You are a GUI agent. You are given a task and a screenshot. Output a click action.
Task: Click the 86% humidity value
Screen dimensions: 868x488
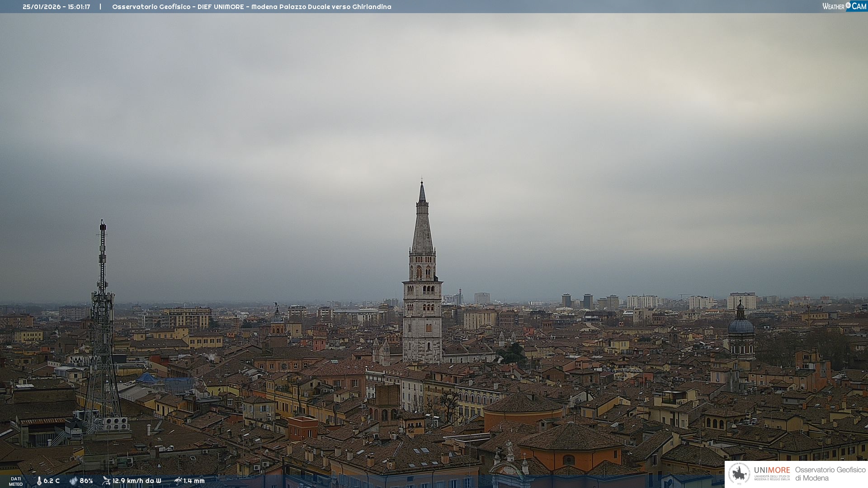86,481
